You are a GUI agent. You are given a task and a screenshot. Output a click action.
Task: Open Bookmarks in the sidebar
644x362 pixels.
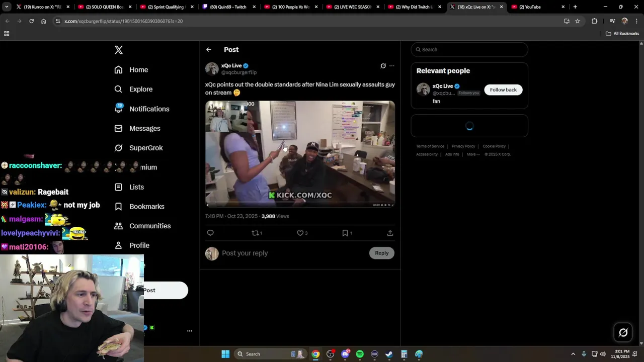pyautogui.click(x=139, y=206)
